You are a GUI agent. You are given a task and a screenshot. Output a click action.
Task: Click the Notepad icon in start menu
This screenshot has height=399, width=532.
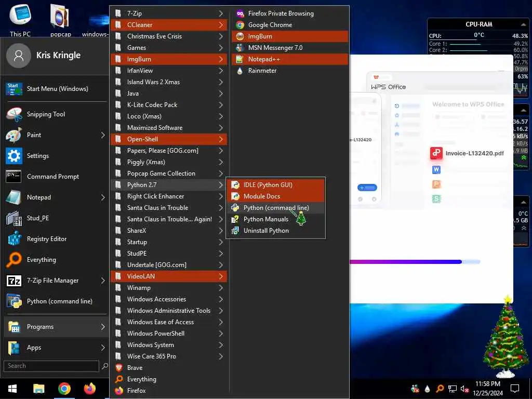click(x=14, y=197)
